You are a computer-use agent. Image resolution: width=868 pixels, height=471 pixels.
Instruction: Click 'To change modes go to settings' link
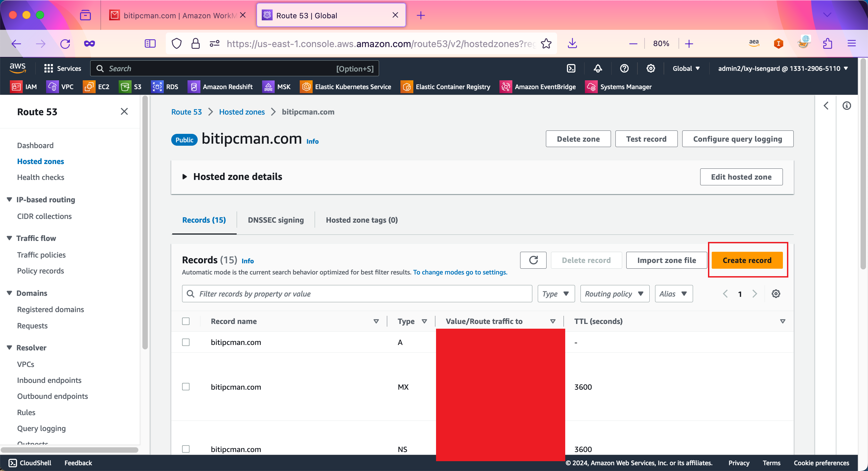coord(460,272)
